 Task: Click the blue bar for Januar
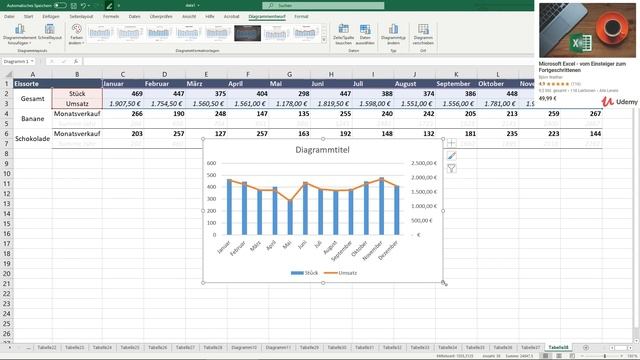pyautogui.click(x=229, y=207)
